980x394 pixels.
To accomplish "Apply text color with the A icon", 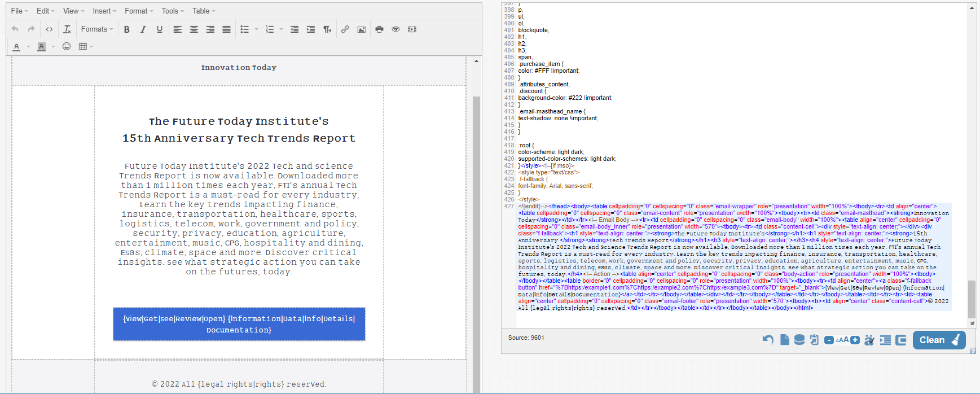I will (16, 47).
